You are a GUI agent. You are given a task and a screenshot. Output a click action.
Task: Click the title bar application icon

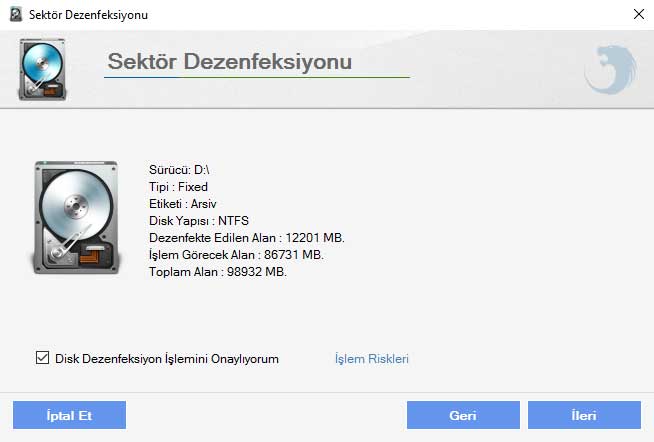click(16, 15)
